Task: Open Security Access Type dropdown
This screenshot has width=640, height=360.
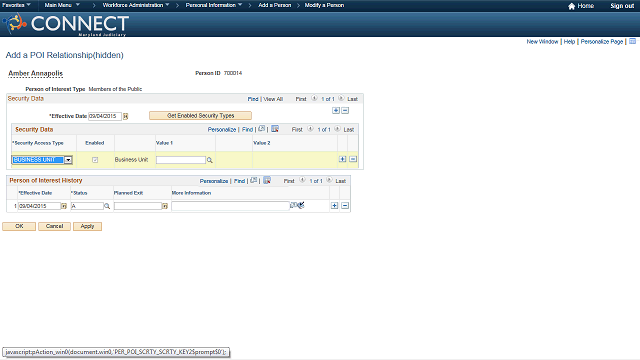Action: pyautogui.click(x=68, y=160)
